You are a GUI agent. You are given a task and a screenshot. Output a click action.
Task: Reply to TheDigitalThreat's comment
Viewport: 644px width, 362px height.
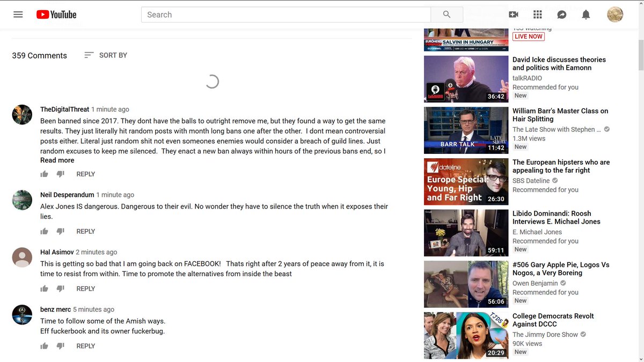86,174
